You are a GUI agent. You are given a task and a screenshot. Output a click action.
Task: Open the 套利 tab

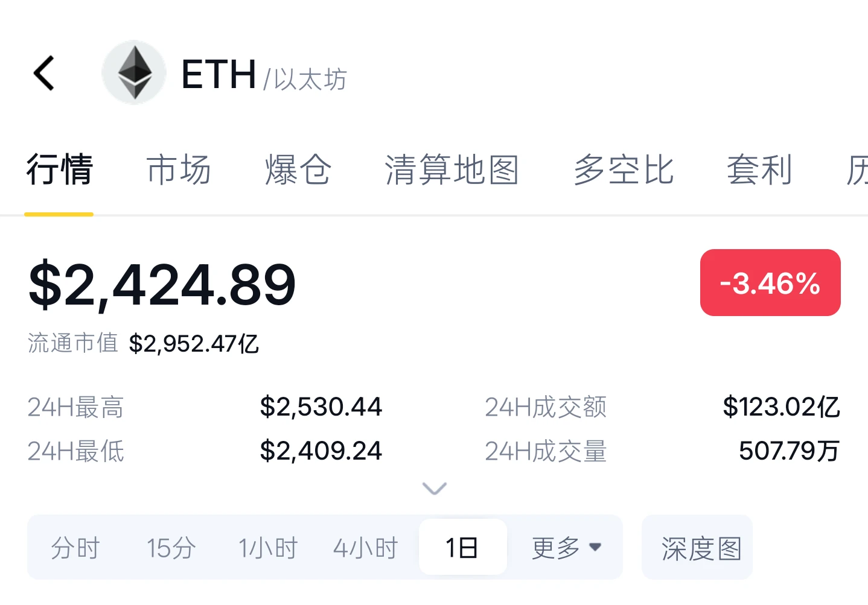point(759,169)
